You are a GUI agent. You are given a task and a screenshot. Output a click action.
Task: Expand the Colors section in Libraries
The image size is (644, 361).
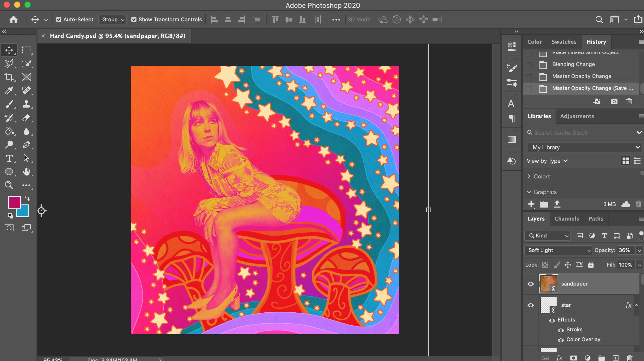pyautogui.click(x=529, y=176)
